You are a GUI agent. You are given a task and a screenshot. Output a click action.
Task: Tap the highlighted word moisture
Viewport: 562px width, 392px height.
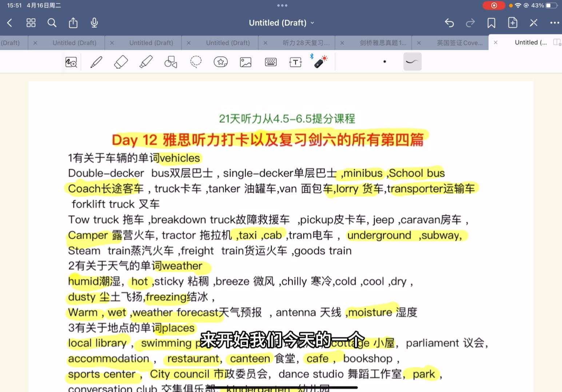click(370, 312)
